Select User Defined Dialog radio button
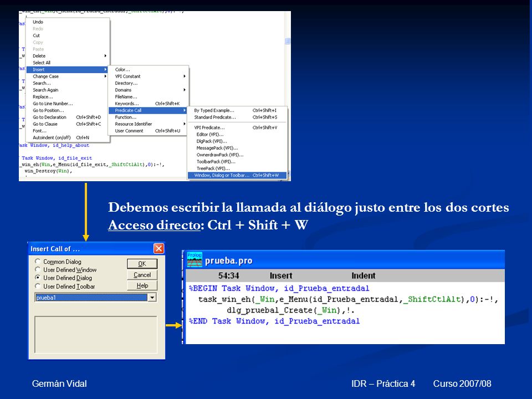The width and height of the screenshot is (532, 399). pos(38,278)
